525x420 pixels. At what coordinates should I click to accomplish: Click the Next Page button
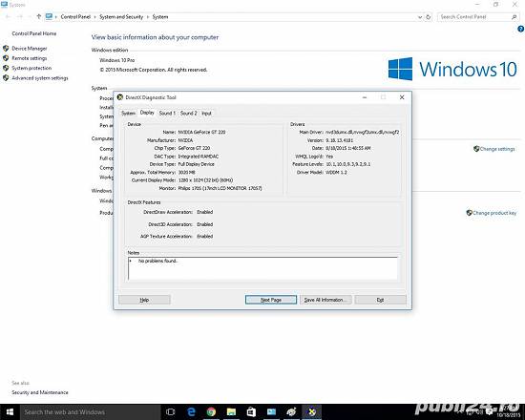point(271,300)
